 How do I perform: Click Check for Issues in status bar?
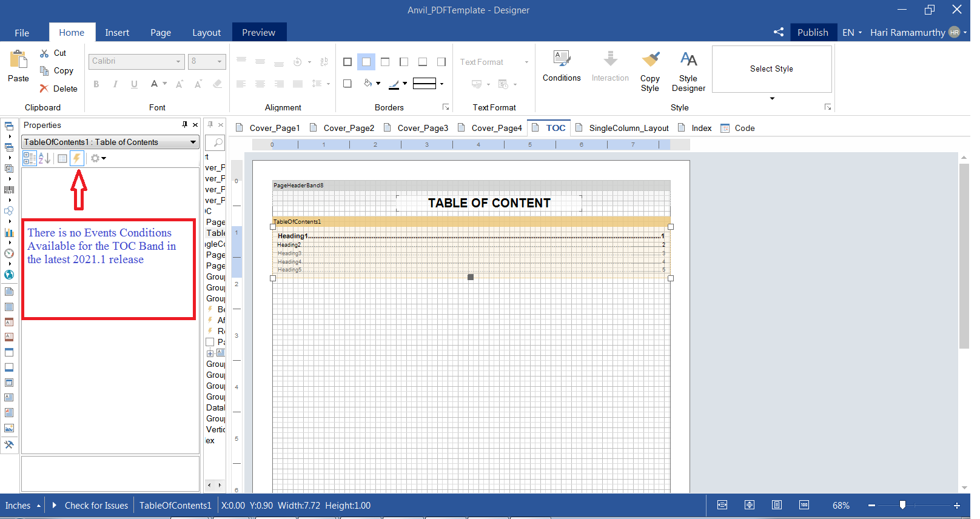[96, 505]
